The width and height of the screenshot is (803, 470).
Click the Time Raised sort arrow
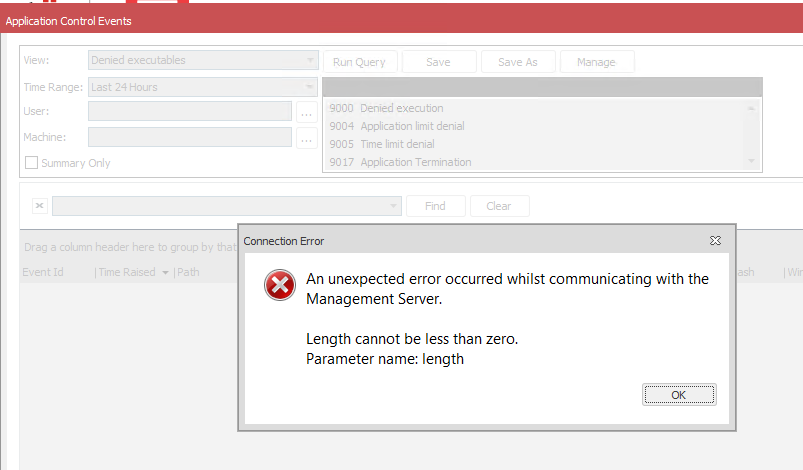tap(165, 272)
